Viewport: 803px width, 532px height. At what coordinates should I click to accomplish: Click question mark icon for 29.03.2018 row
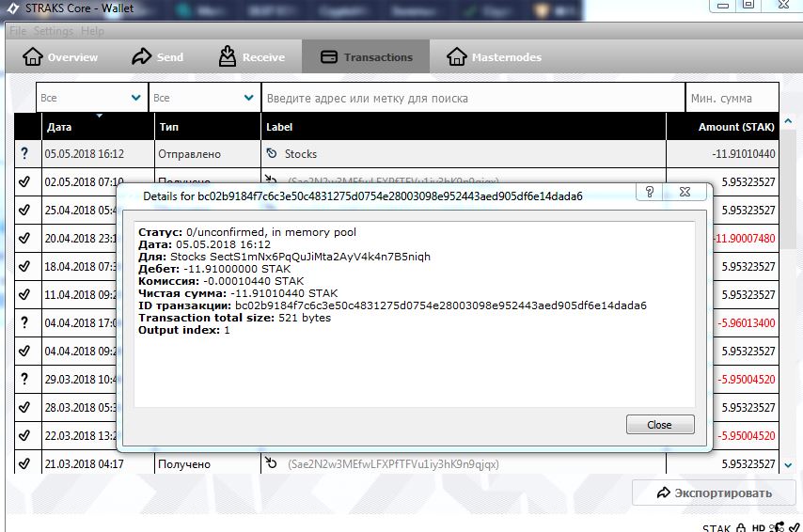(x=24, y=379)
